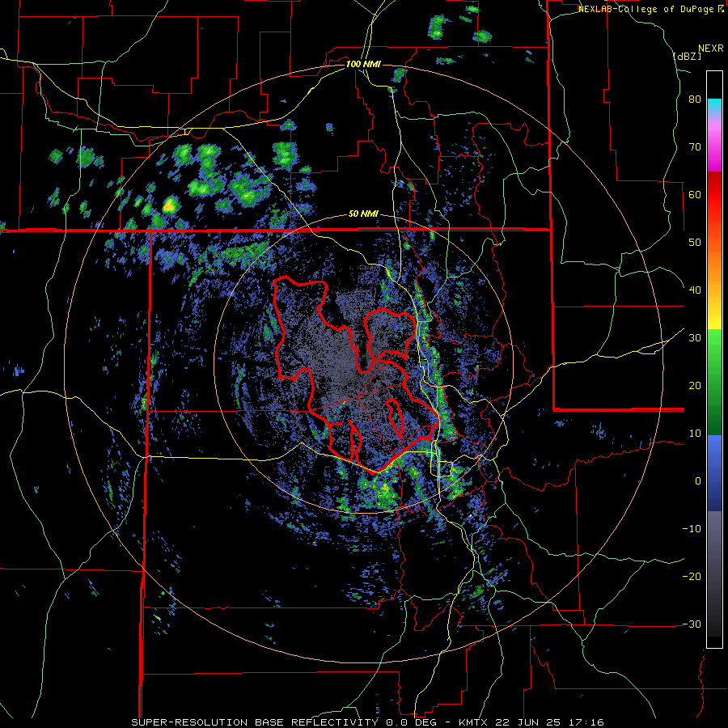
Task: Click the 0 value on the dBZ scale
Action: coord(698,481)
